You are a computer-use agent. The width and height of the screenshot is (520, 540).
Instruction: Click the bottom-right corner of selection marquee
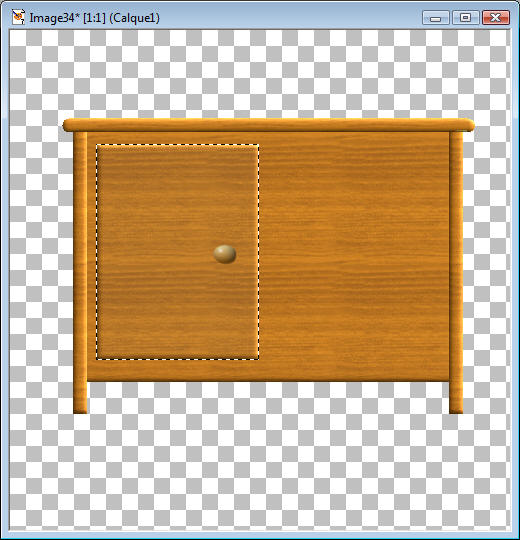point(259,359)
